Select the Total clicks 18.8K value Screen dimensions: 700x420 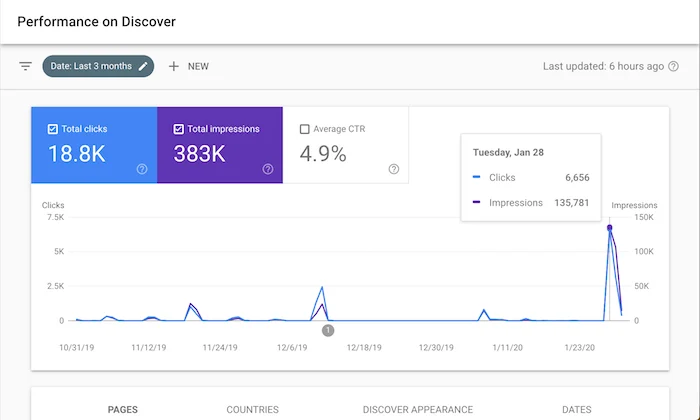[x=77, y=154]
